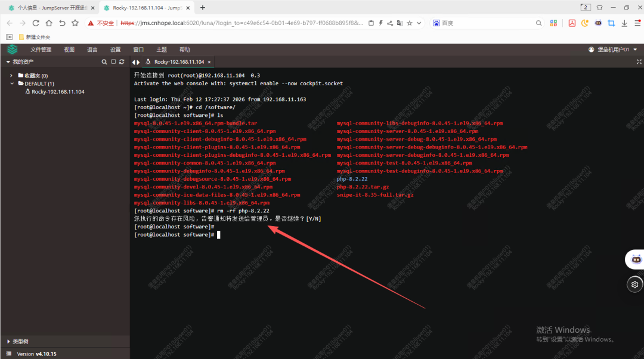
Task: Click the translate page icon
Action: click(400, 23)
